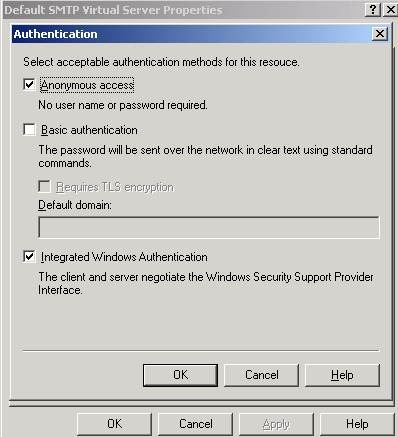
Task: Uncheck Integrated Windows Authentication checkbox
Action: (29, 257)
